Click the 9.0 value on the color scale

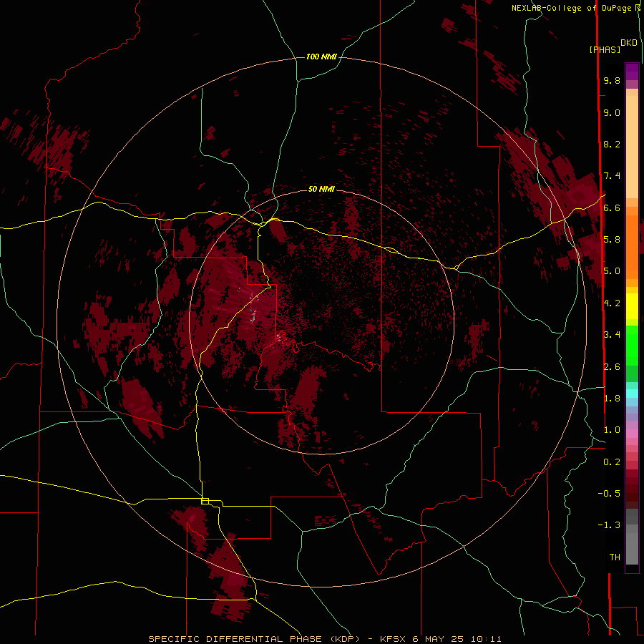[612, 112]
